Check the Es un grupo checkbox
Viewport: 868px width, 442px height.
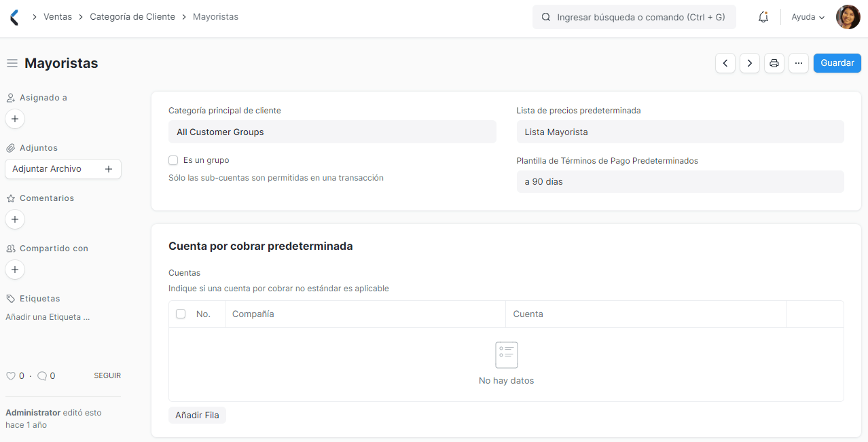pyautogui.click(x=173, y=160)
